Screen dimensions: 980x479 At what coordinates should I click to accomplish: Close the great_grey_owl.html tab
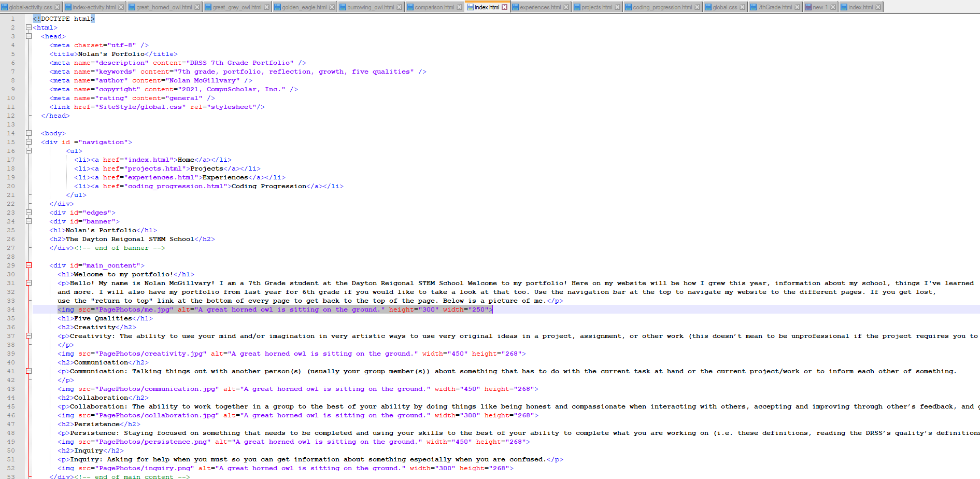(266, 7)
